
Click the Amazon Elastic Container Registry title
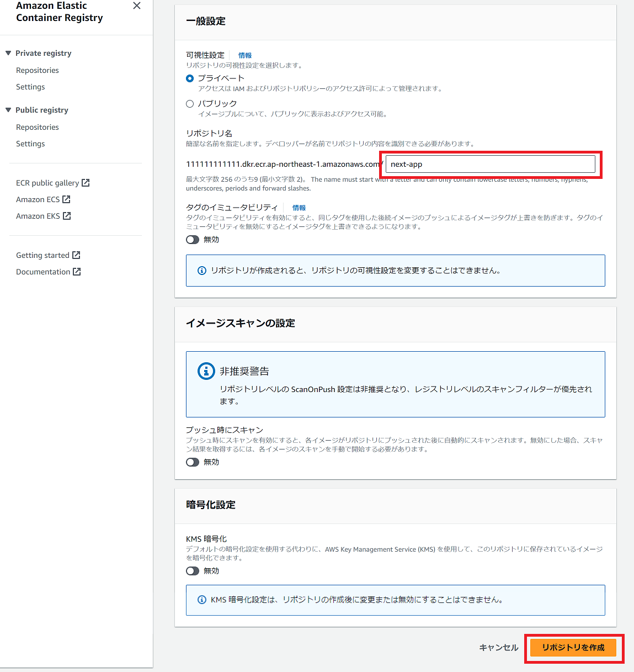point(60,12)
